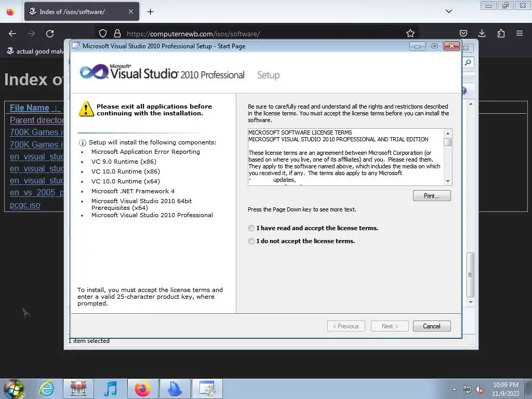Open the Firefox hamburger menu
532x399 pixels.
point(520,34)
